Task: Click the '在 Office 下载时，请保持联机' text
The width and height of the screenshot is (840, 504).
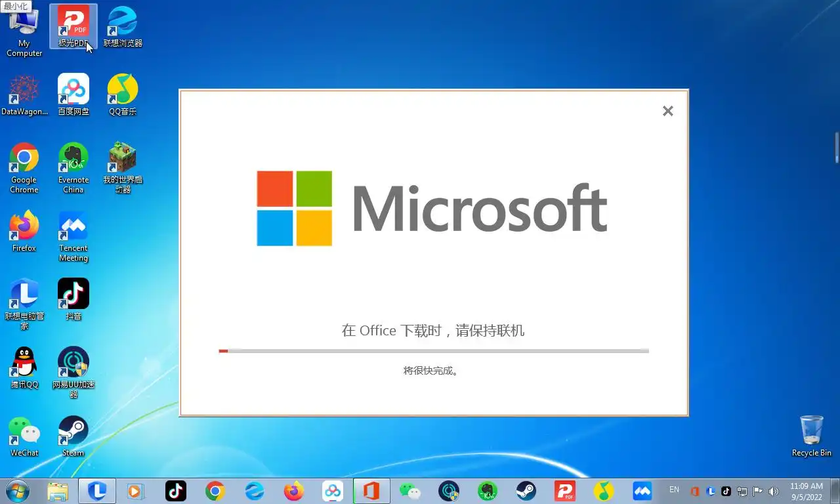Action: point(433,330)
